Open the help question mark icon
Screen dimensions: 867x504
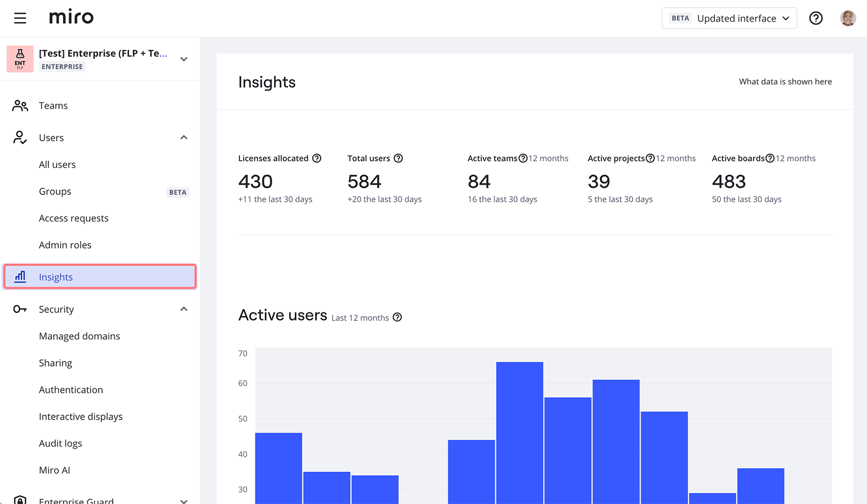coord(816,18)
